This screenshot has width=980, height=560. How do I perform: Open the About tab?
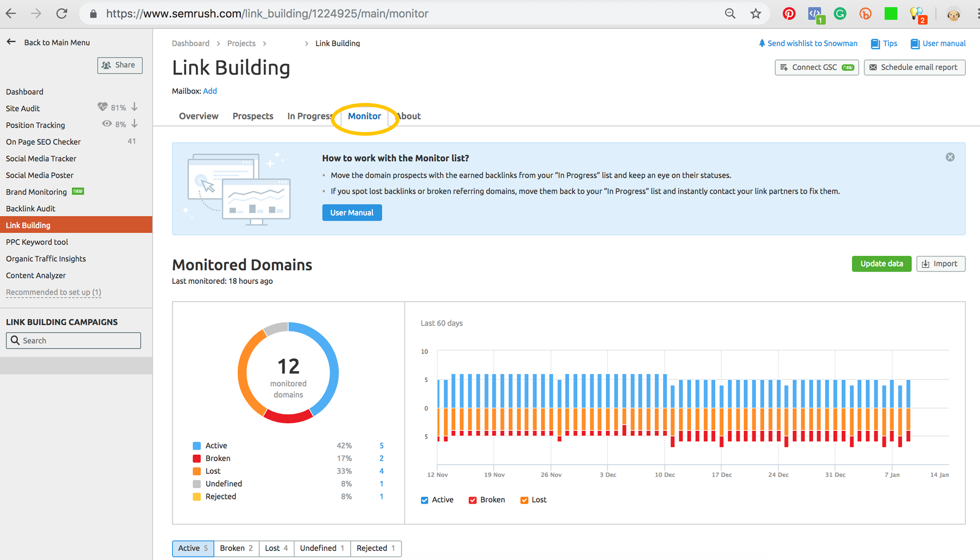408,116
